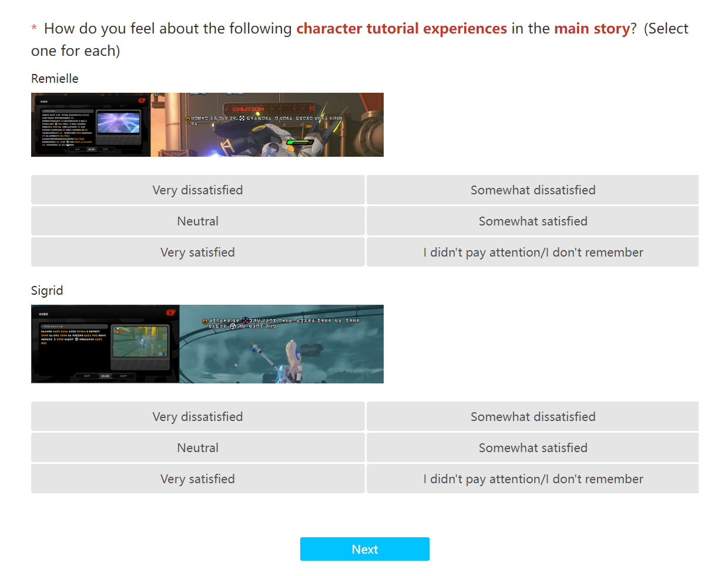Click the Remielle character label
Image resolution: width=728 pixels, height=576 pixels.
click(55, 79)
